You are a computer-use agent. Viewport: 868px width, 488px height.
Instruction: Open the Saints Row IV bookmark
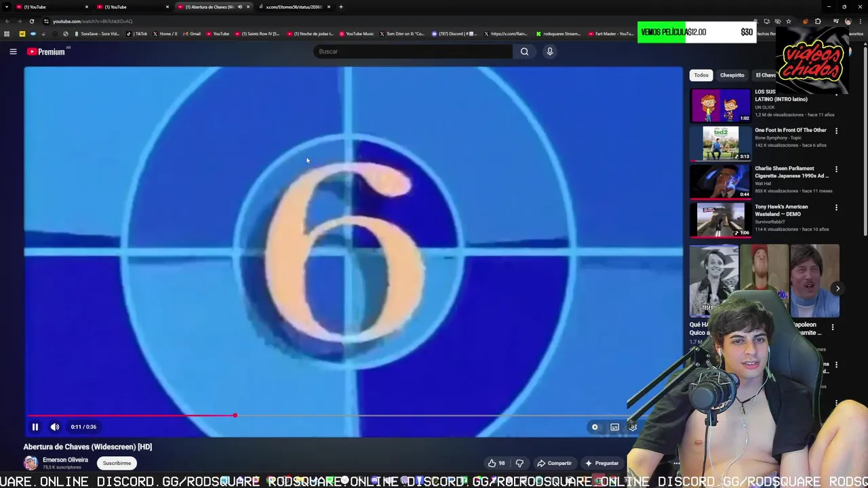(x=257, y=34)
